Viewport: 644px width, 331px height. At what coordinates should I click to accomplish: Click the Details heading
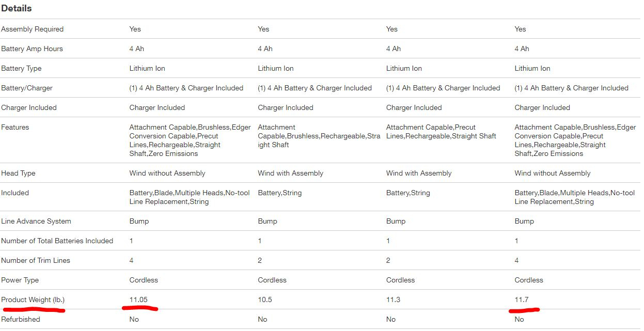coord(16,8)
